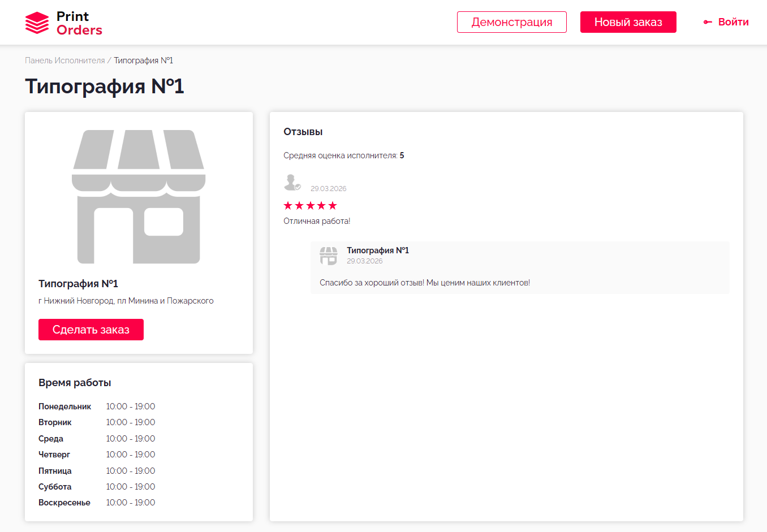Image resolution: width=767 pixels, height=532 pixels.
Task: Click the Отличная работа! review text
Action: [x=317, y=221]
